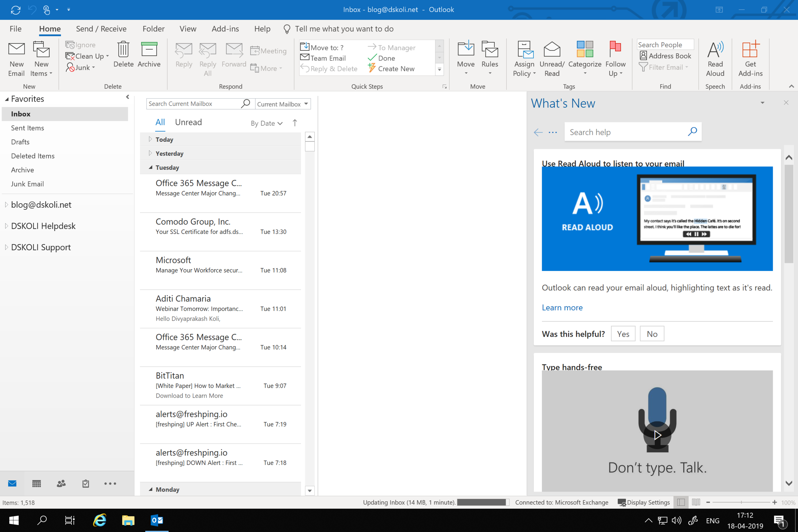Image resolution: width=798 pixels, height=532 pixels.
Task: Show more navigation options ellipsis
Action: [x=110, y=483]
